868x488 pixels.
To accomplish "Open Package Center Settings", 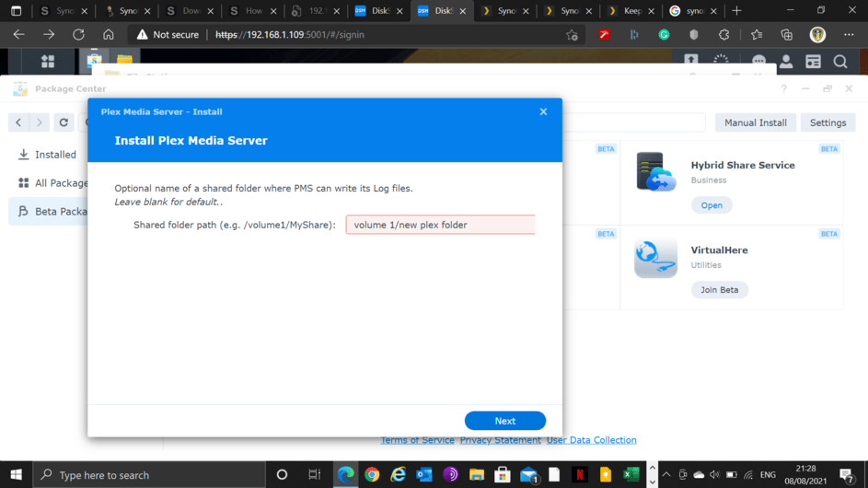I will 827,122.
